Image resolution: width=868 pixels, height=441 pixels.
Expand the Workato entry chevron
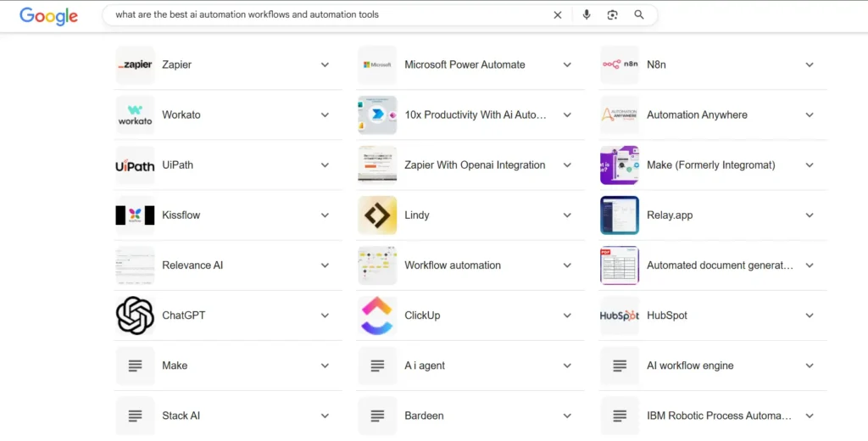tap(325, 115)
